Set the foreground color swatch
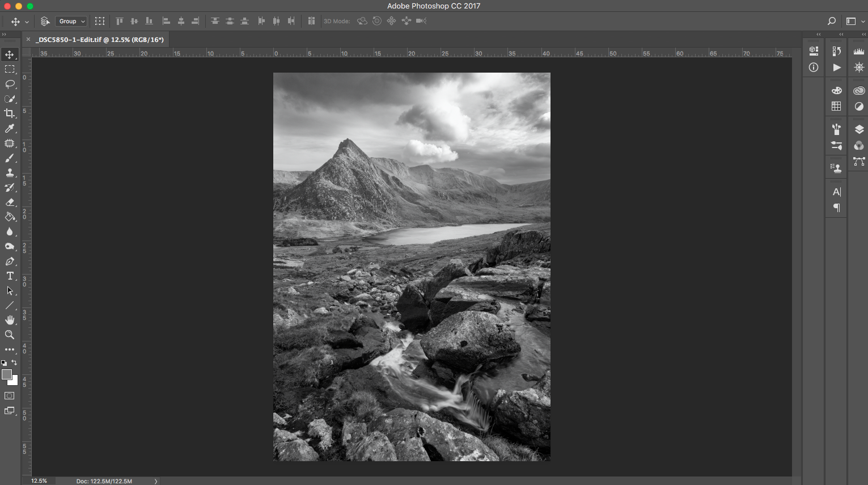 6,374
